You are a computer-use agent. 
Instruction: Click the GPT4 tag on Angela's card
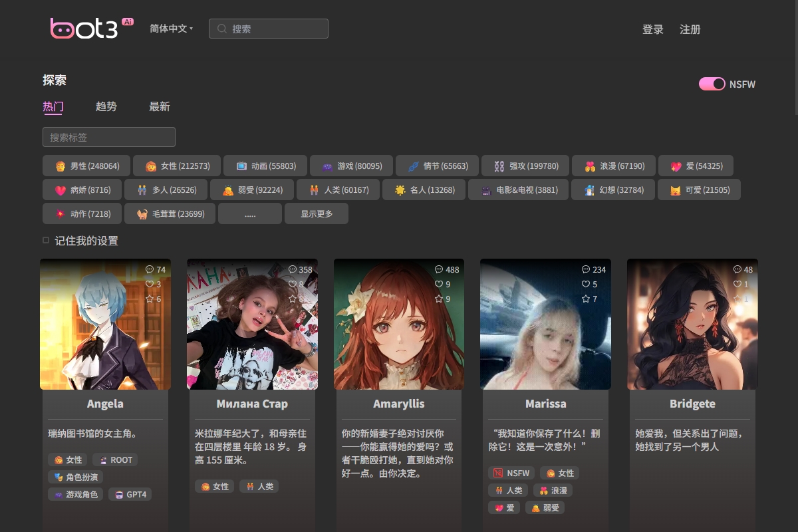click(x=130, y=494)
